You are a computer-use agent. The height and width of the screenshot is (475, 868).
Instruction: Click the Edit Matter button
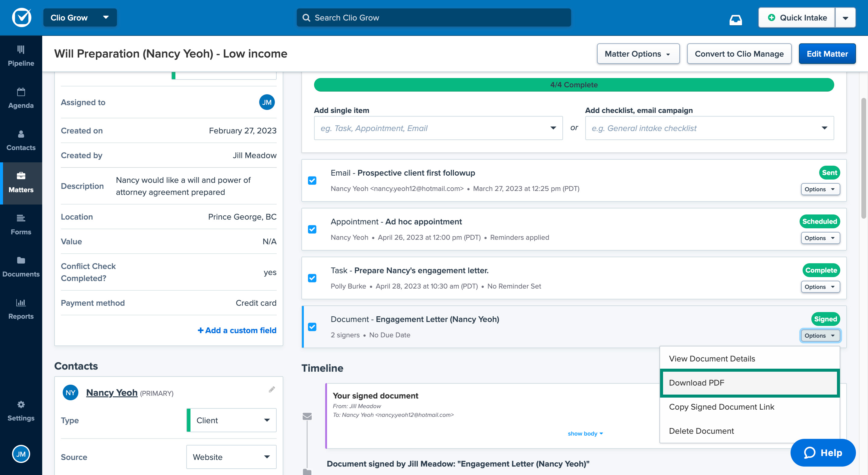pos(827,54)
